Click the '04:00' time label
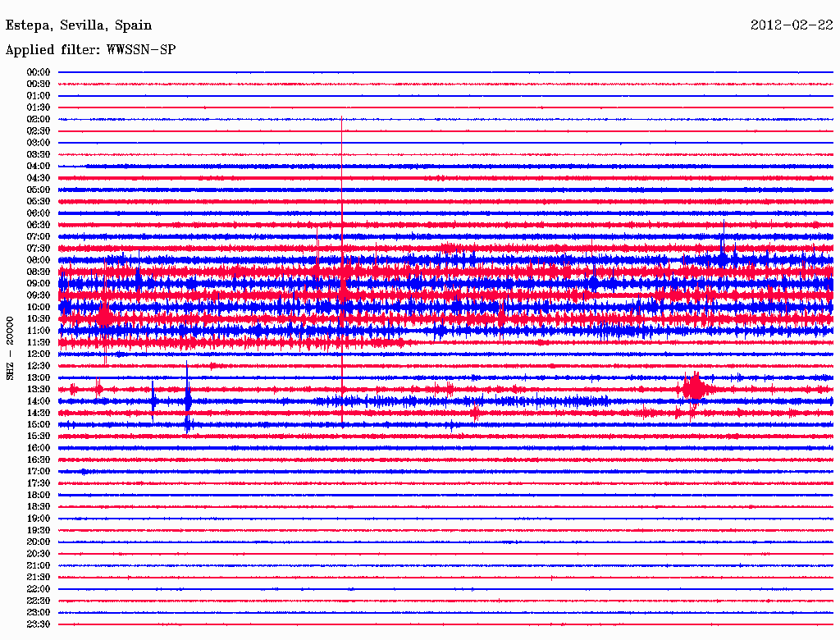Screen dimensions: 840x640 (38, 167)
